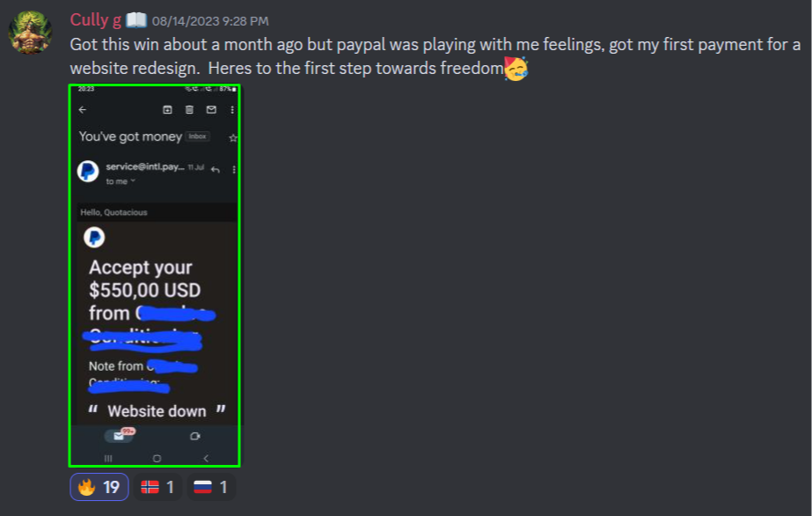Image resolution: width=812 pixels, height=516 pixels.
Task: Select the mail tab with 99+ badge
Action: coord(120,436)
